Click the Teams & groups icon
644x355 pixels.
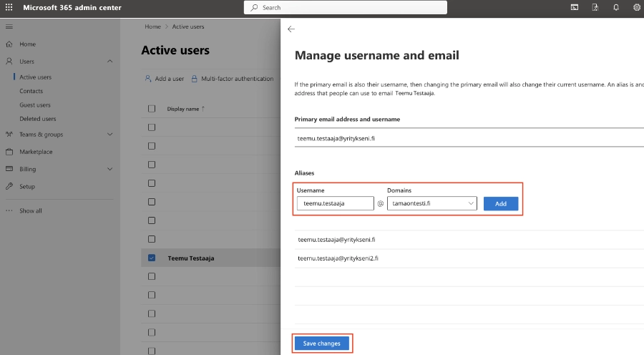tap(9, 135)
